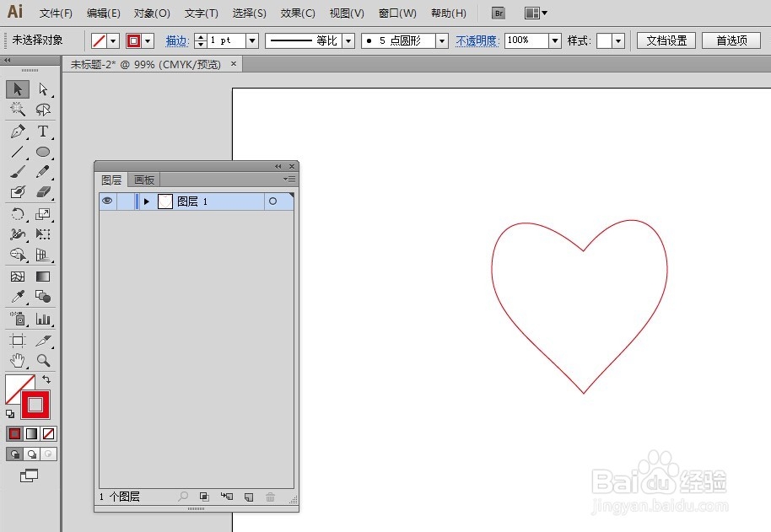The image size is (771, 532).
Task: Open opacity 100% dropdown
Action: (555, 40)
